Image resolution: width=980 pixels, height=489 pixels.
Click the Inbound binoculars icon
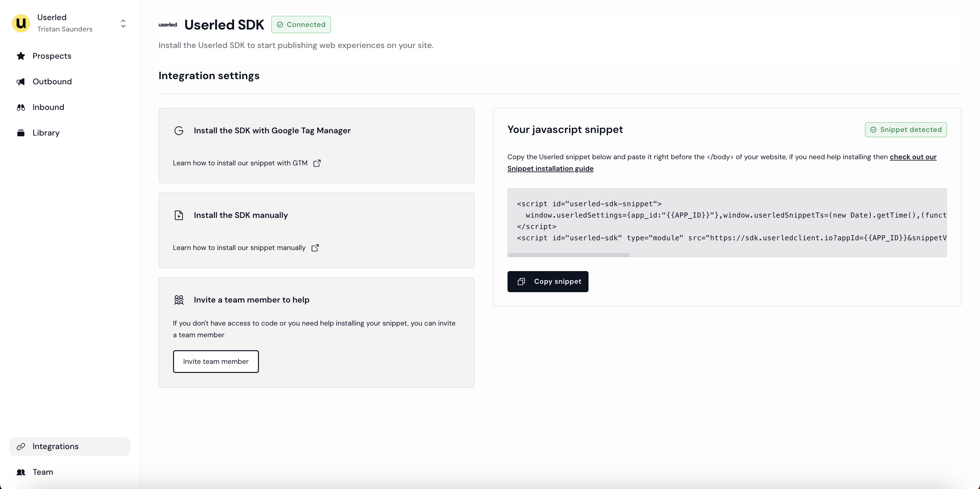click(21, 107)
